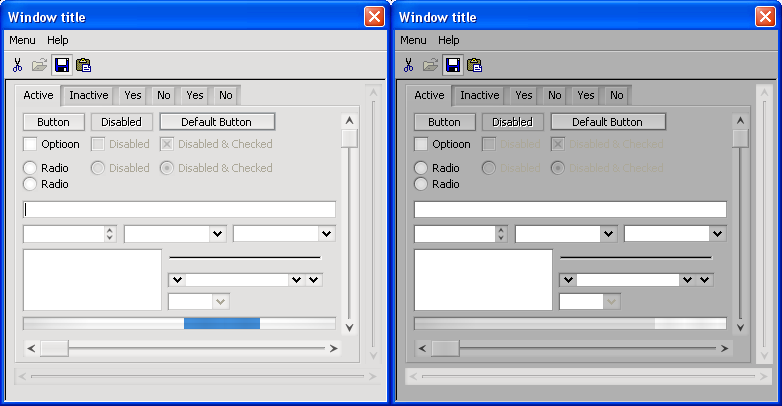The image size is (782, 406).
Task: Open the Help menu in left window
Action: pos(58,40)
